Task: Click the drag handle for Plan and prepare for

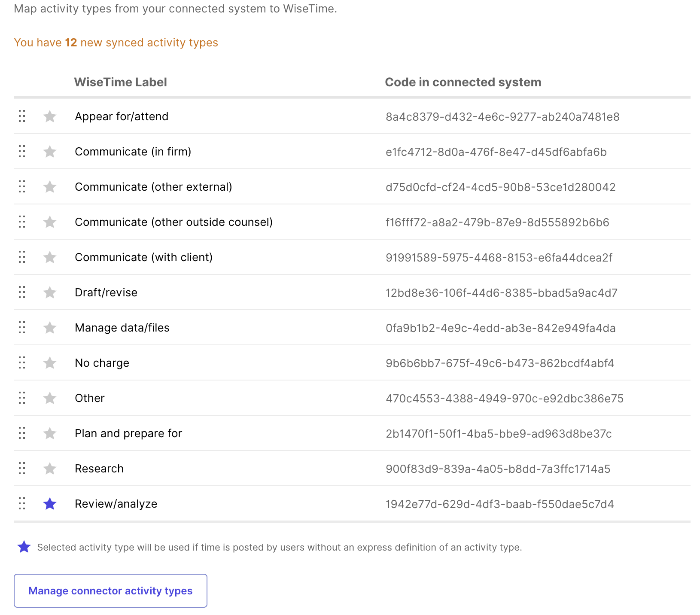Action: (22, 433)
